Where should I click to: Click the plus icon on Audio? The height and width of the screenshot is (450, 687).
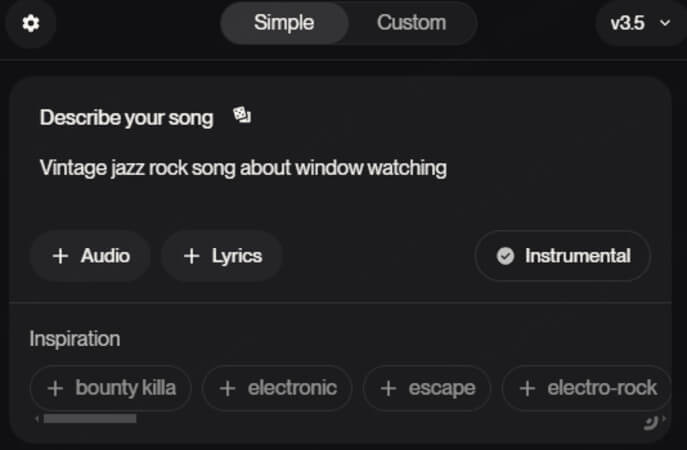click(60, 256)
